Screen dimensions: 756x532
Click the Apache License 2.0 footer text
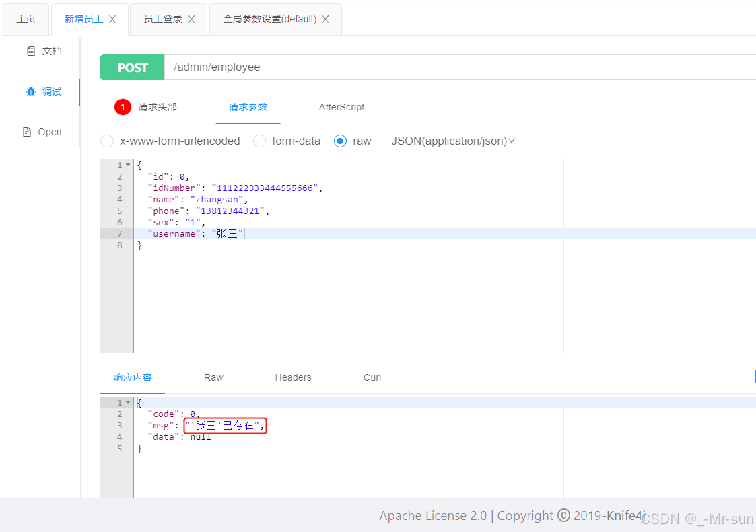point(433,516)
